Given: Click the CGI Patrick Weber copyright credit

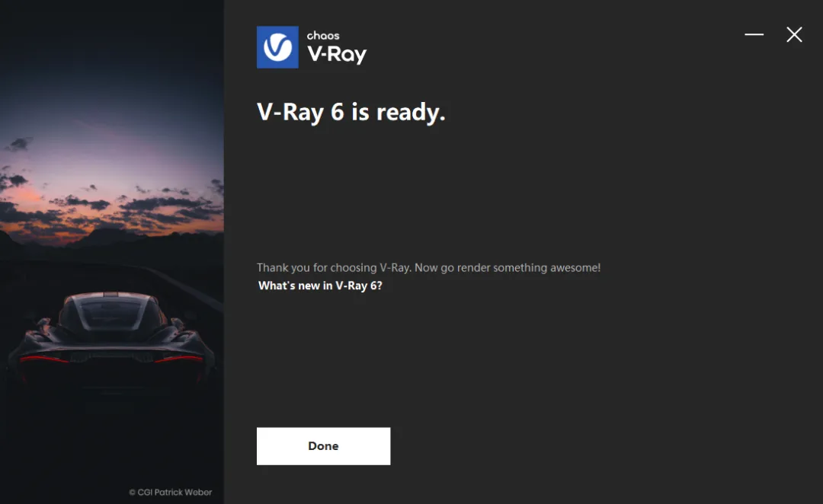Looking at the screenshot, I should tap(171, 492).
